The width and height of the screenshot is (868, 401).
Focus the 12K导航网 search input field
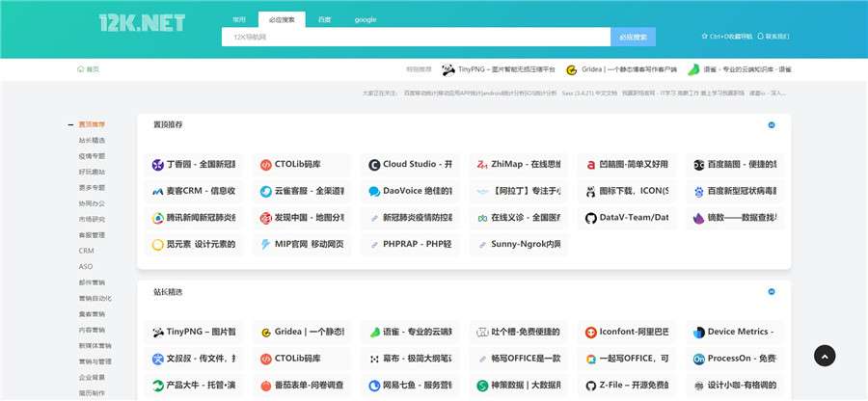coord(417,37)
